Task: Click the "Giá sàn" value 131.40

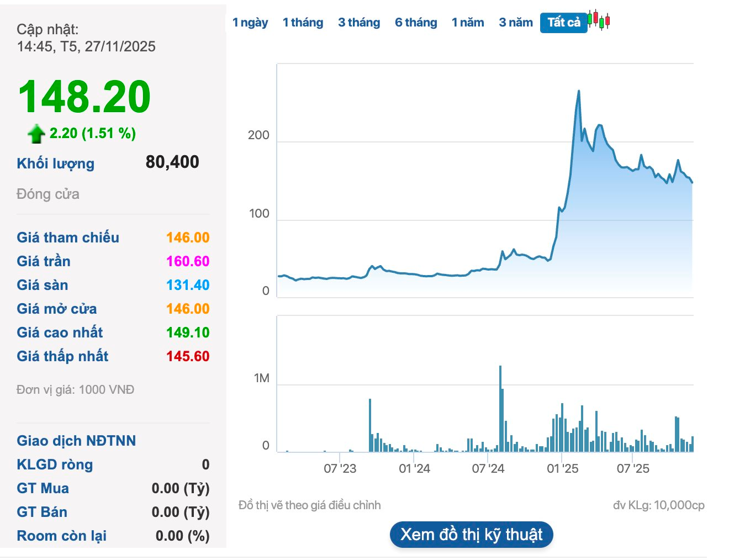Action: [x=188, y=285]
